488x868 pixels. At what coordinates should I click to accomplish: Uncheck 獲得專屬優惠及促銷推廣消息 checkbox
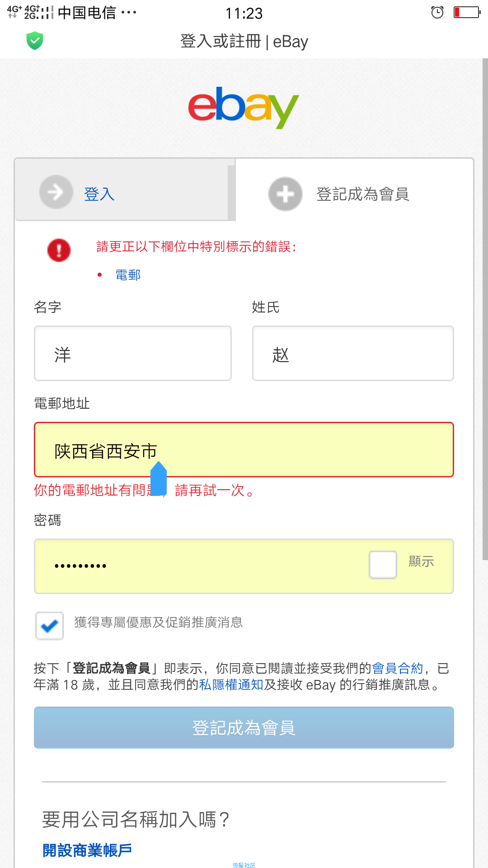click(49, 626)
